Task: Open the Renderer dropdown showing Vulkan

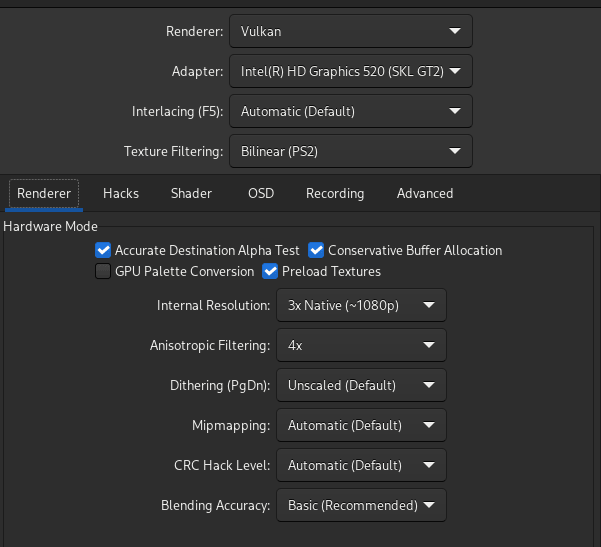Action: click(x=351, y=31)
